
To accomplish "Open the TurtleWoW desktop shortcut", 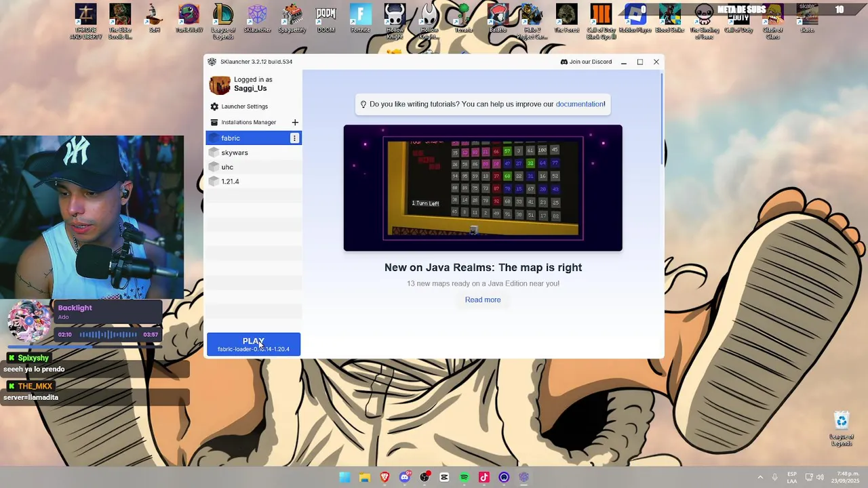I will click(189, 18).
